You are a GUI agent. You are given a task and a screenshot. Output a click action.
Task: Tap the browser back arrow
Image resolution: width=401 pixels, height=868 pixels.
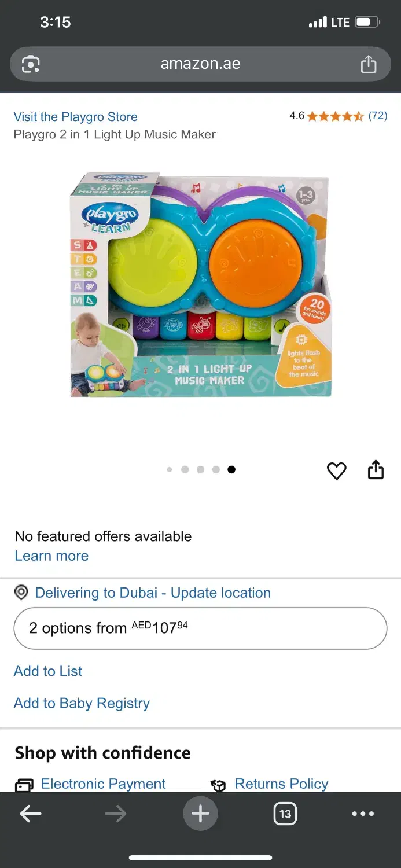[x=31, y=814]
